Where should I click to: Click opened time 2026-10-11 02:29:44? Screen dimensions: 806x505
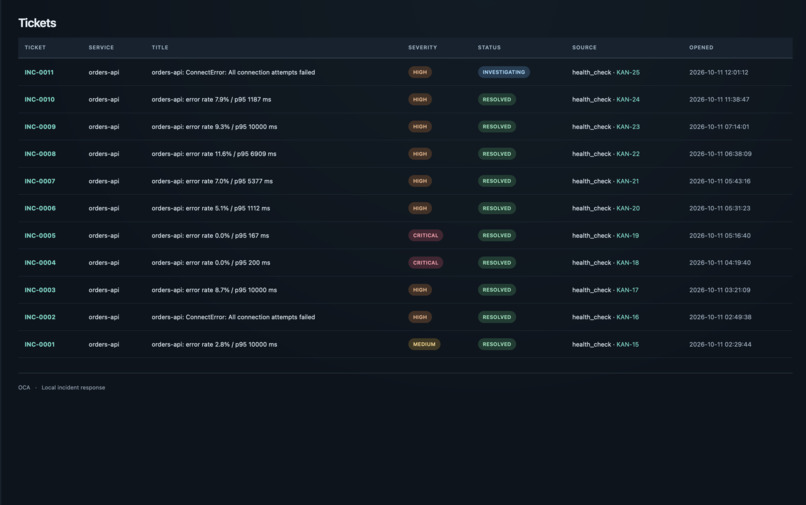coord(720,345)
